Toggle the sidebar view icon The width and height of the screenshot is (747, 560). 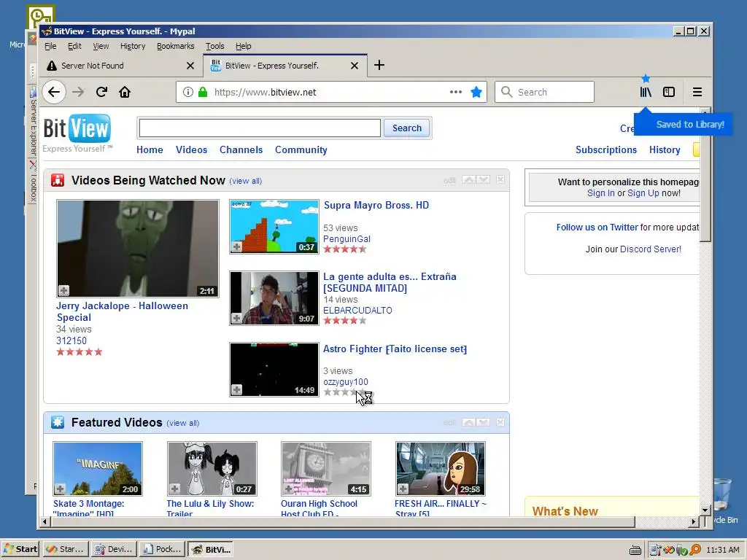coord(669,92)
